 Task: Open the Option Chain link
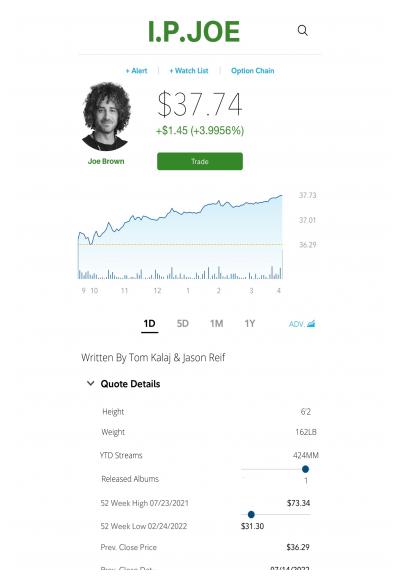point(253,71)
